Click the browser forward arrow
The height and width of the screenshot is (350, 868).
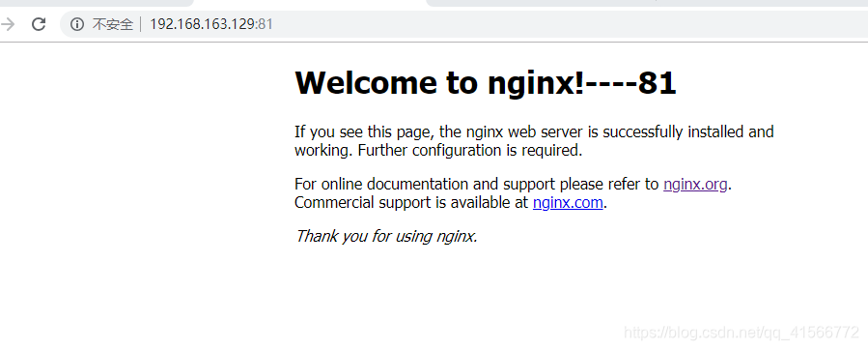7,24
